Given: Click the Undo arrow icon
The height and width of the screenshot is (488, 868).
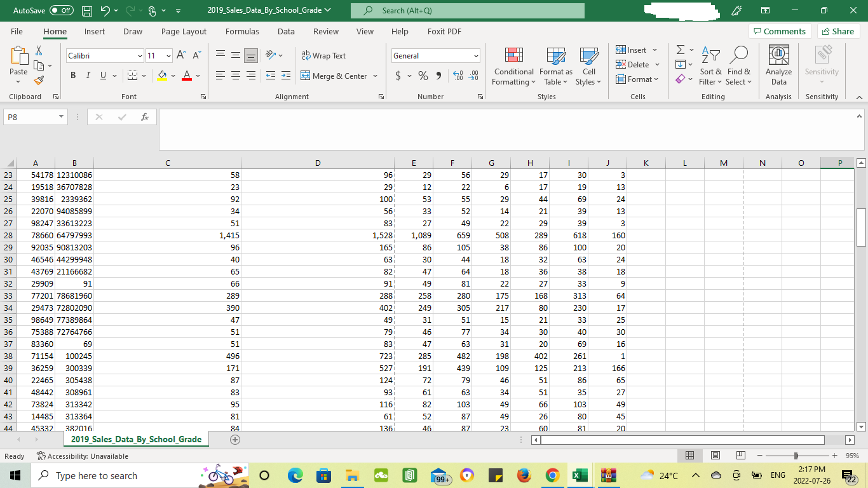Looking at the screenshot, I should 107,11.
